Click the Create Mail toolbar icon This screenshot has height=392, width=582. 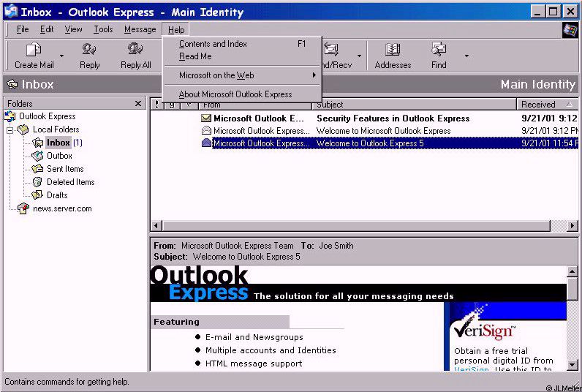pyautogui.click(x=34, y=50)
